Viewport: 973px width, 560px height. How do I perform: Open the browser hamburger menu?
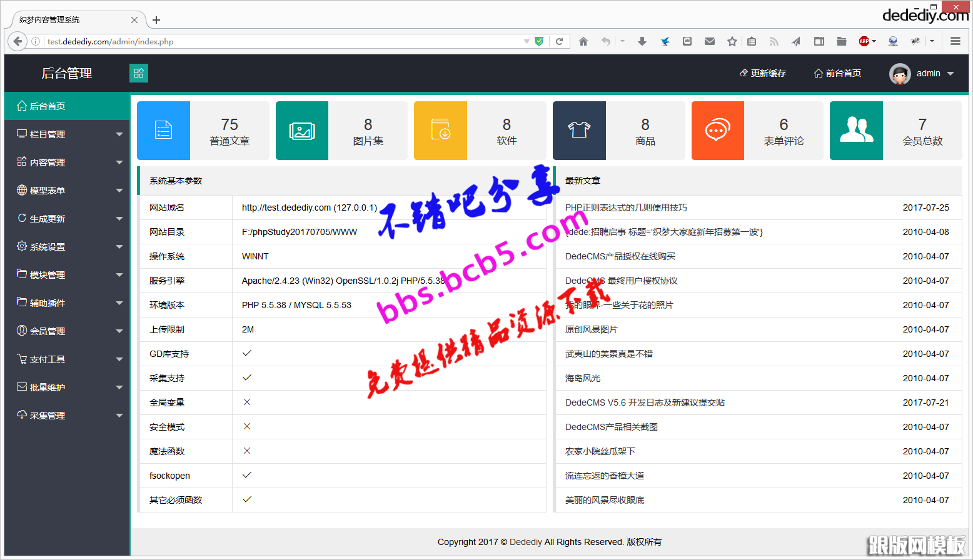955,41
